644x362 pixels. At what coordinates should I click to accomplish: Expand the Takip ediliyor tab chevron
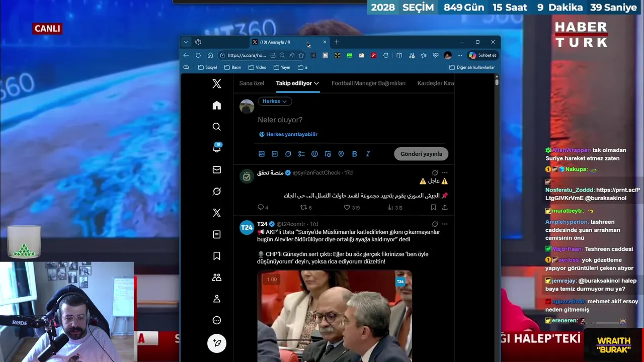pos(316,83)
